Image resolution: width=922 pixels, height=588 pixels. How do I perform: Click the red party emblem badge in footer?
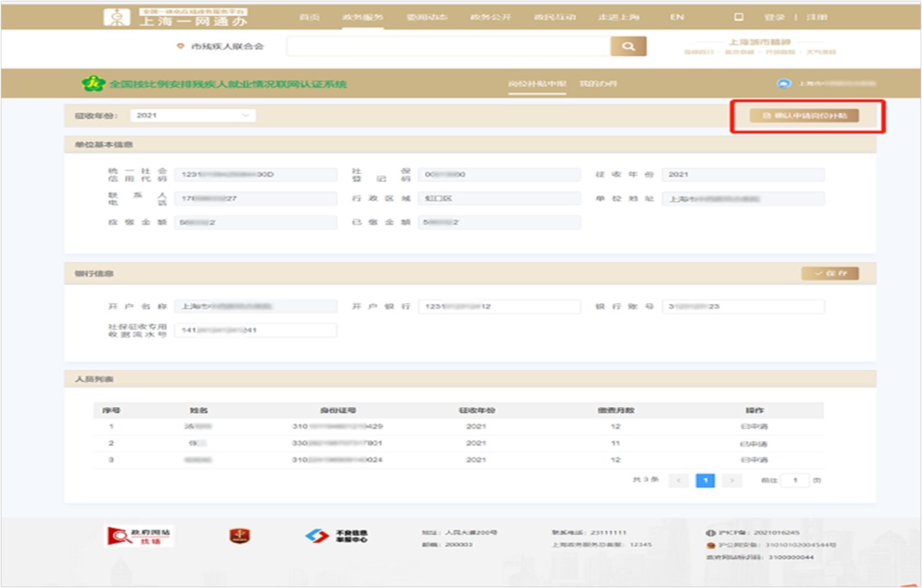239,536
